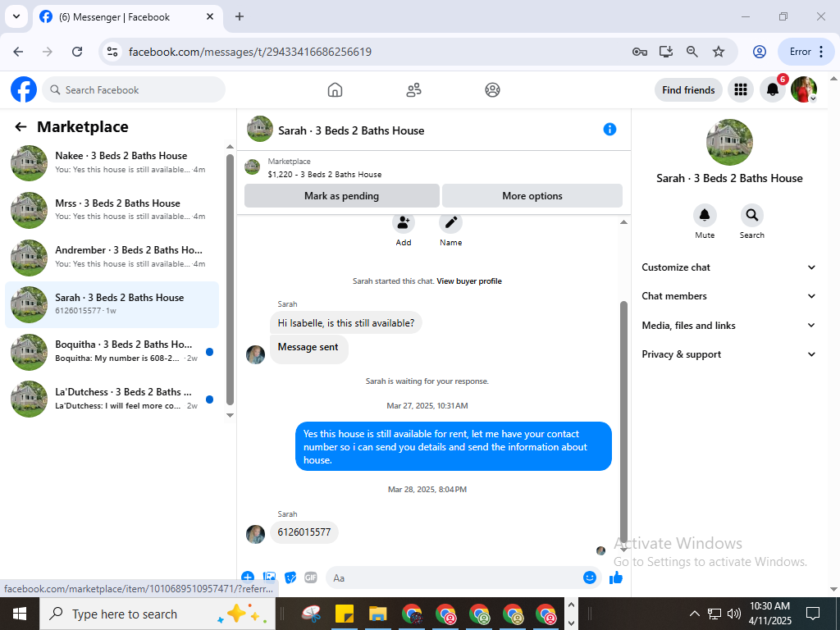Click Sarah's avatar beside the phone number

click(256, 534)
